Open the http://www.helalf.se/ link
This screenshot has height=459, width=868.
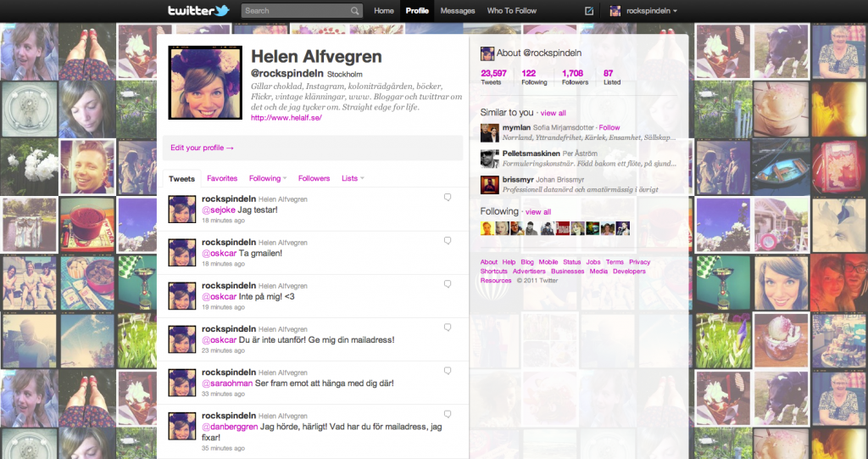(287, 118)
